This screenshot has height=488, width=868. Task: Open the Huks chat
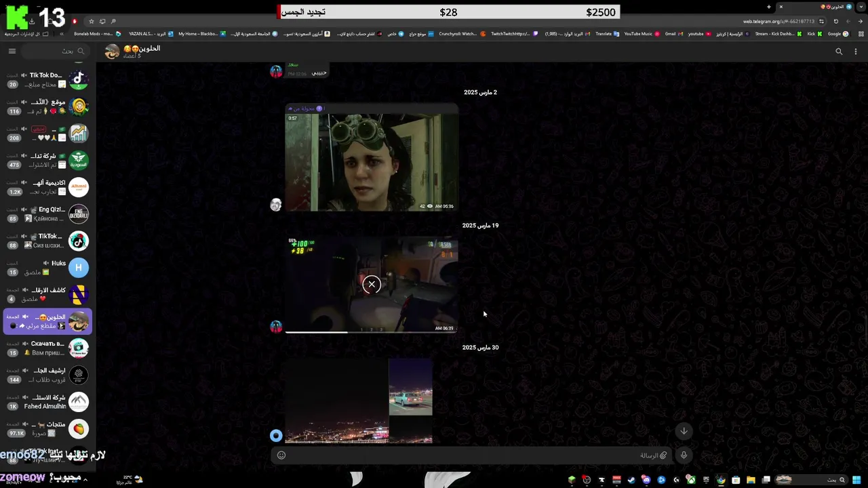click(x=47, y=268)
